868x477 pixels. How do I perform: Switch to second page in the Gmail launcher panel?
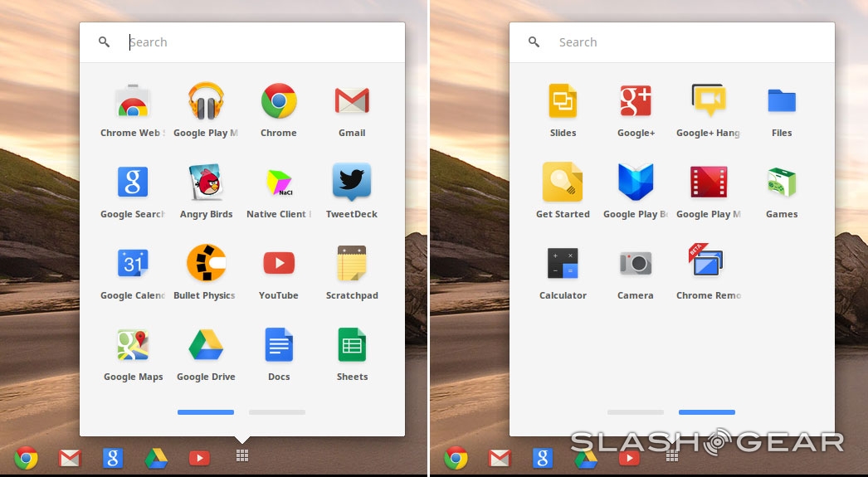277,412
